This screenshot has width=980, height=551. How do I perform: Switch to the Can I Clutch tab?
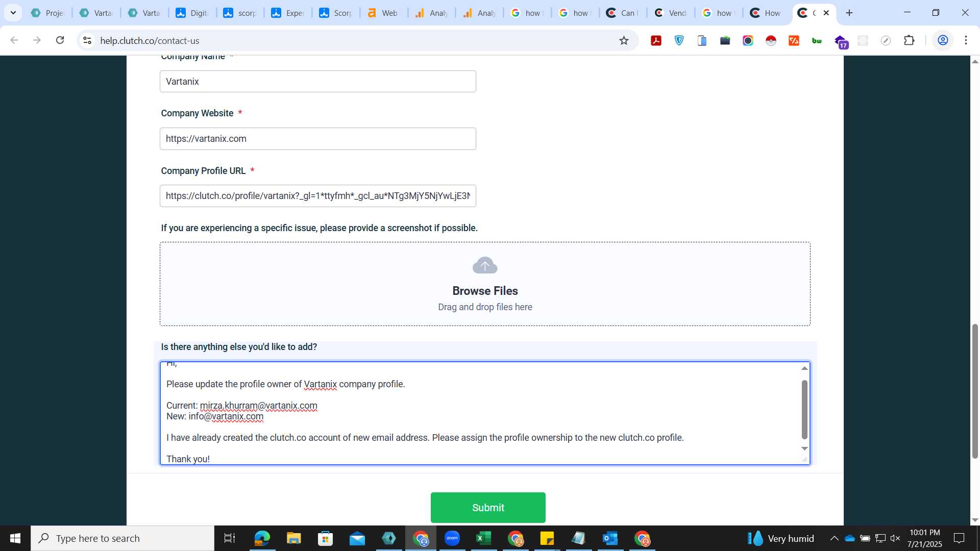[622, 13]
